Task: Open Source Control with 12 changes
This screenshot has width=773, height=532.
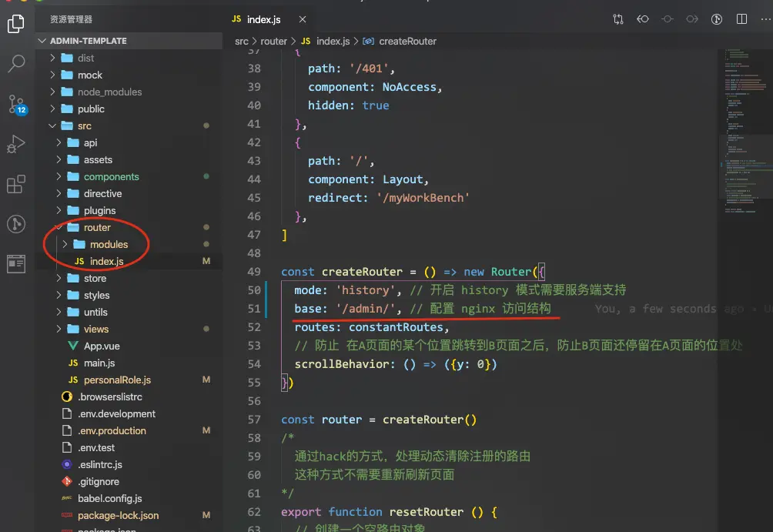Action: 17,104
